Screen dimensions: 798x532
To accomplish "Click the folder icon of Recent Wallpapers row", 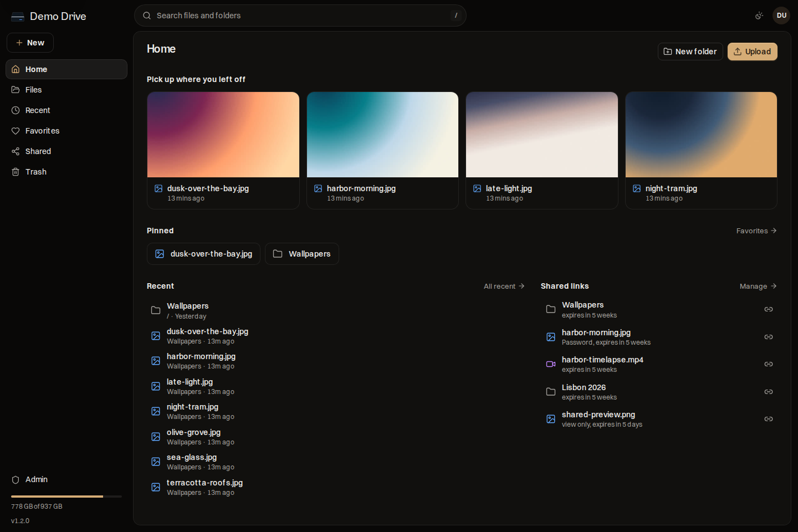I will coord(156,310).
